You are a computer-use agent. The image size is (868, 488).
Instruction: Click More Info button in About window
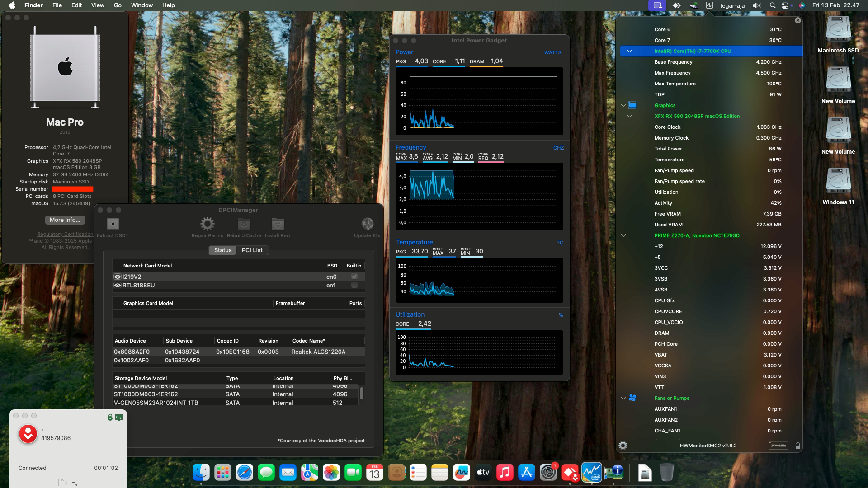[x=65, y=220]
